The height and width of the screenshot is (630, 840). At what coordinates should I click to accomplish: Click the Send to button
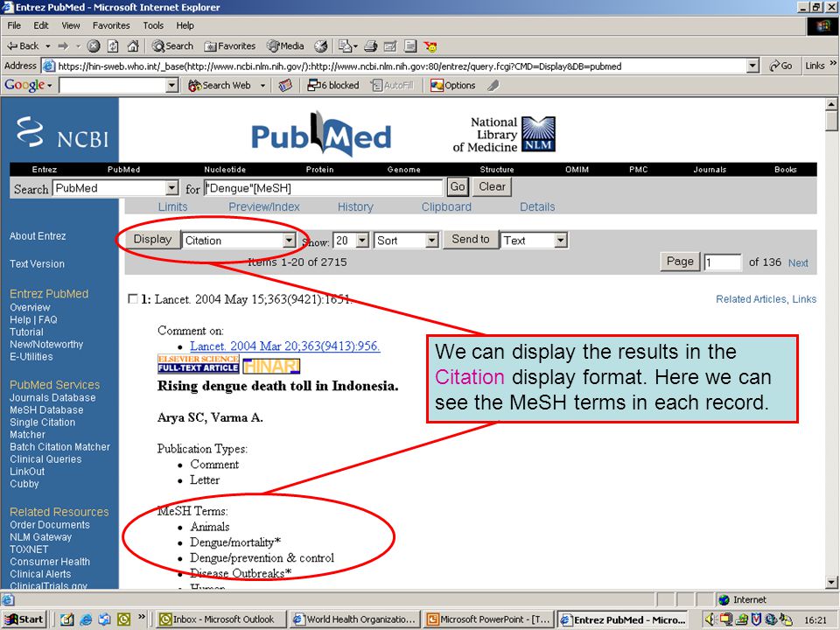471,240
